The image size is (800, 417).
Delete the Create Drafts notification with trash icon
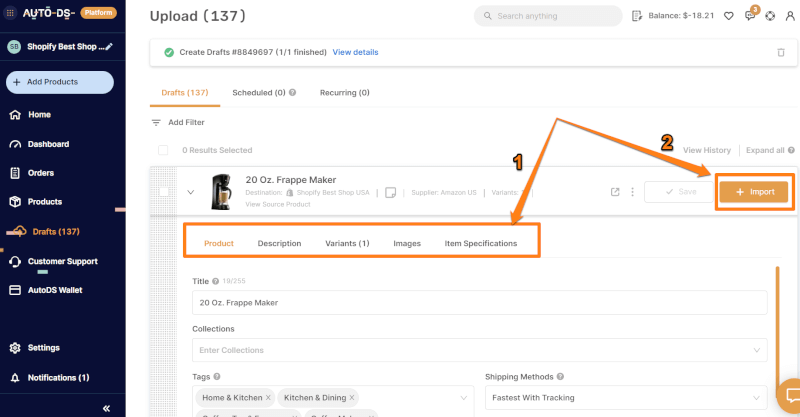[x=781, y=52]
